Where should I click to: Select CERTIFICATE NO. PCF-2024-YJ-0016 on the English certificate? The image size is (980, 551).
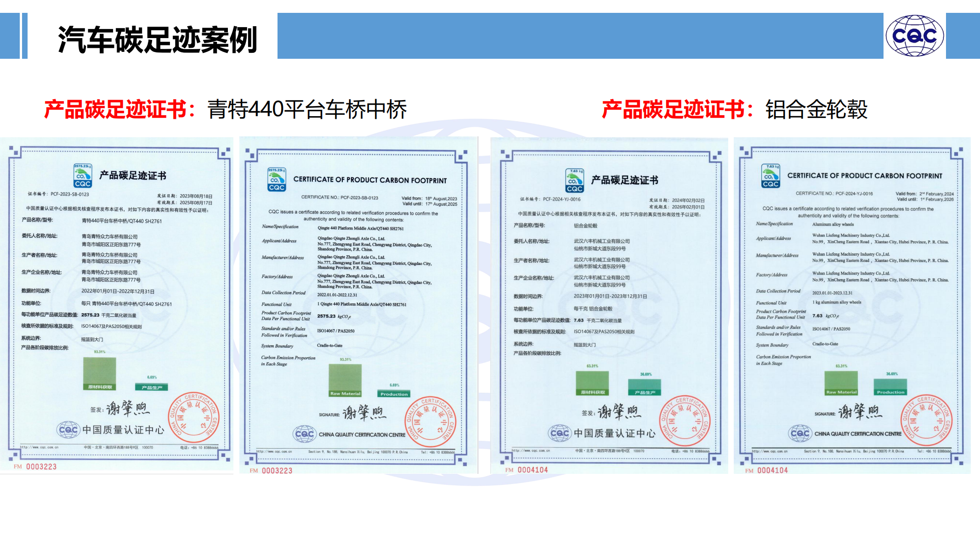point(834,194)
